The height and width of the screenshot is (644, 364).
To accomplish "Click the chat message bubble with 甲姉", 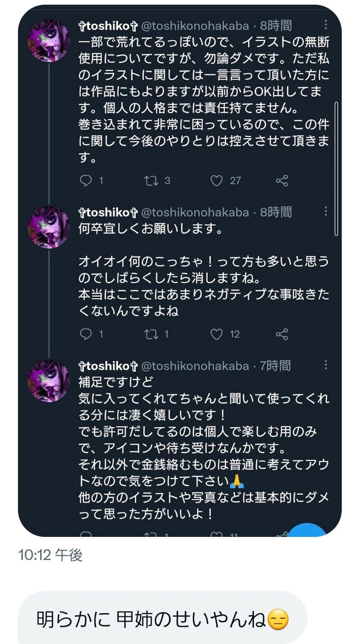I will click(162, 619).
